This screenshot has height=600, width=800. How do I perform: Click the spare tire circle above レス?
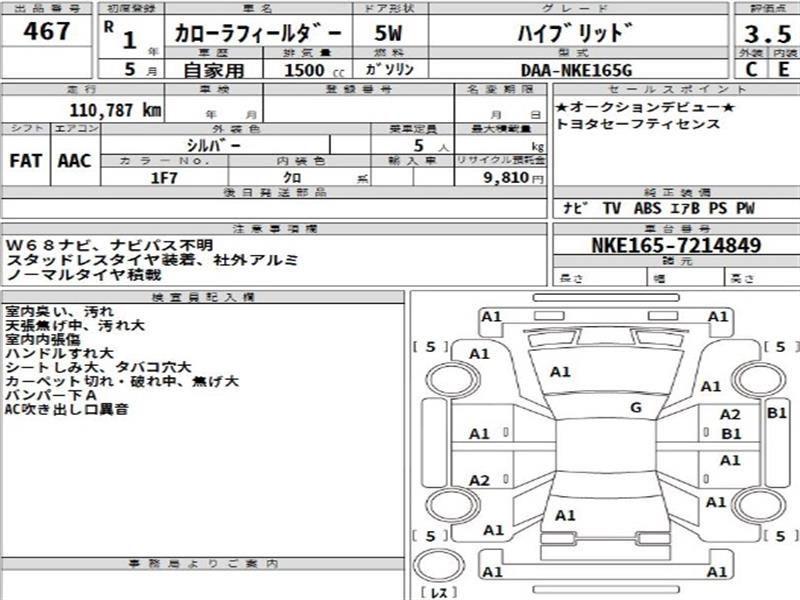click(x=439, y=564)
